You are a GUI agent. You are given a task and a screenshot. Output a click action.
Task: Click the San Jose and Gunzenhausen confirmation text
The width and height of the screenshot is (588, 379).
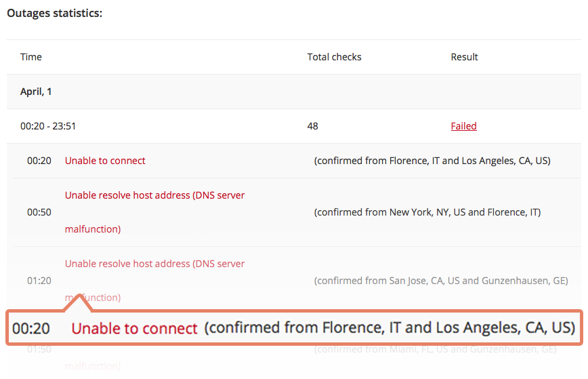(x=440, y=281)
